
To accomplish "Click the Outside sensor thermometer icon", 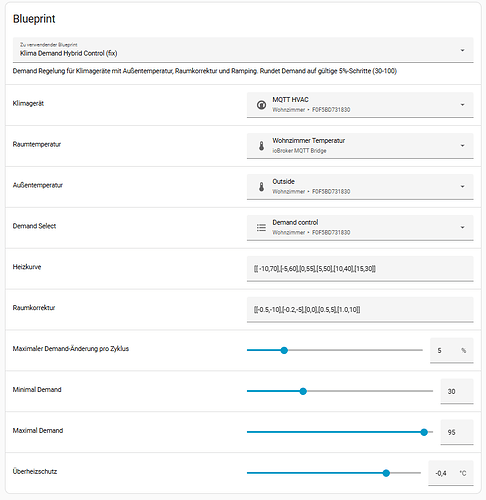I will coord(261,187).
